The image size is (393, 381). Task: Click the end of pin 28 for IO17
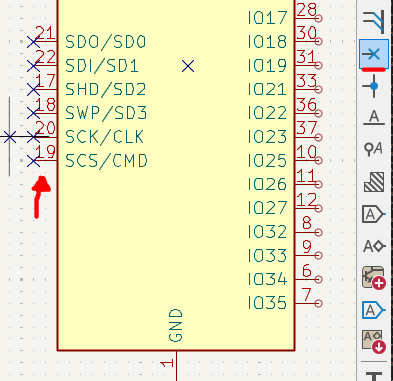pyautogui.click(x=319, y=18)
